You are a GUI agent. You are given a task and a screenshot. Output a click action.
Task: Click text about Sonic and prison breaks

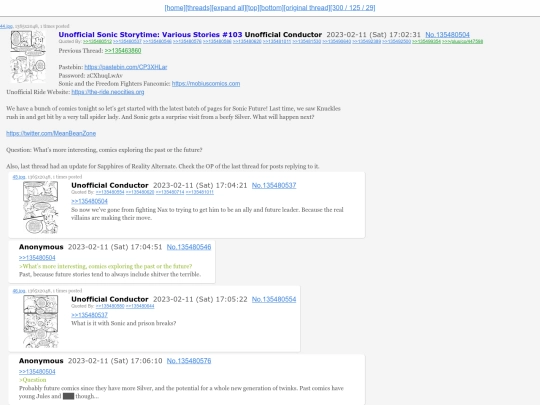[x=124, y=323]
